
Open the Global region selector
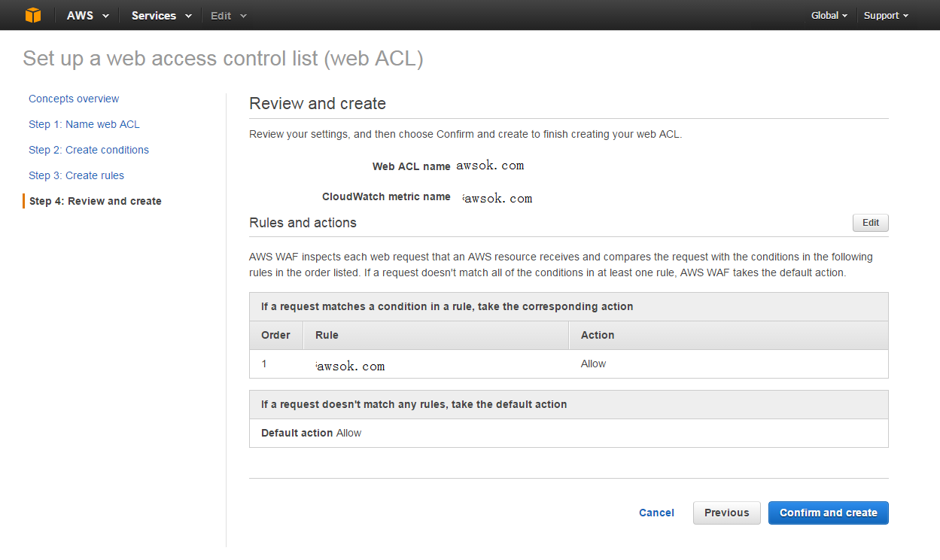[x=829, y=15]
